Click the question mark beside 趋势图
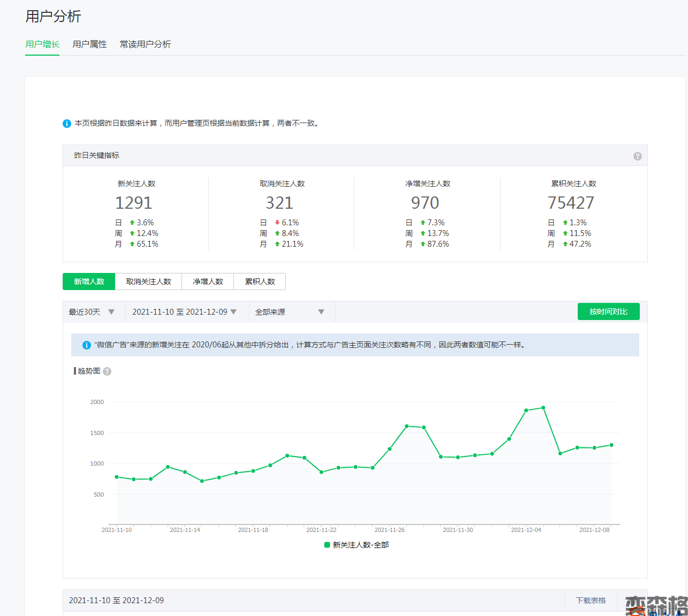This screenshot has height=616, width=688. coord(107,371)
